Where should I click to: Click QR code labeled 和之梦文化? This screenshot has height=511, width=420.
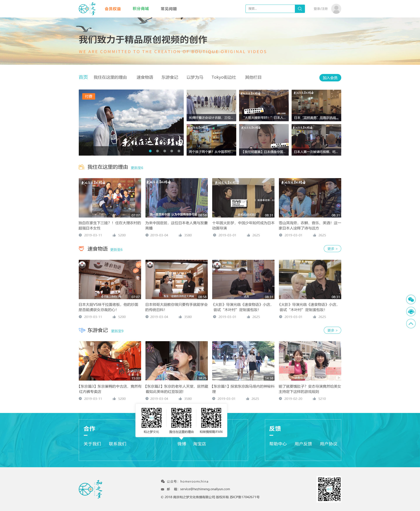click(151, 418)
